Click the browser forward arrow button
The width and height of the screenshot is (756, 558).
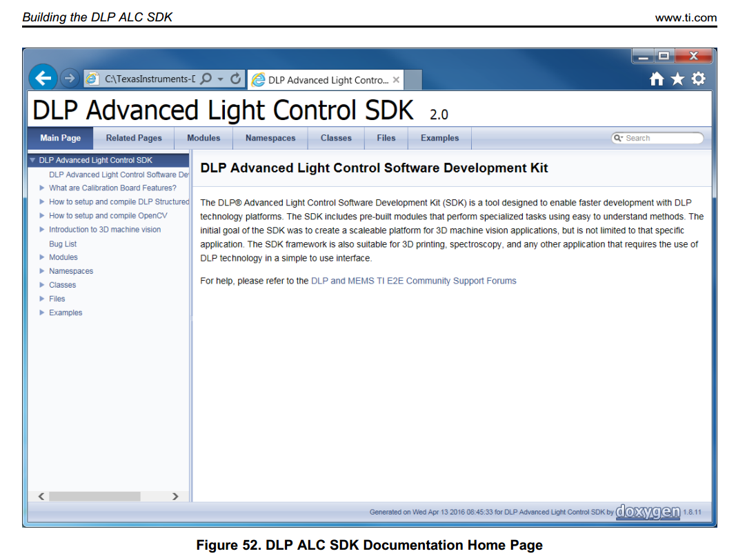70,78
